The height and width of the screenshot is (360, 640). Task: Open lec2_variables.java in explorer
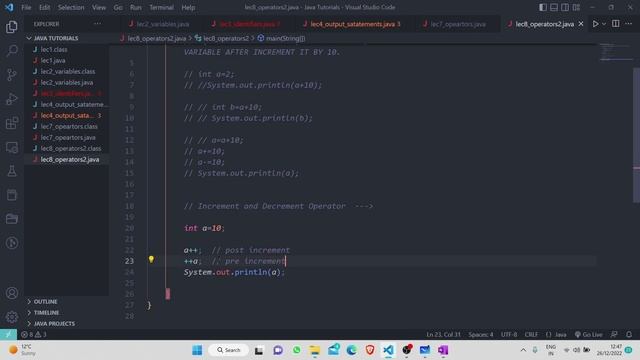click(67, 82)
